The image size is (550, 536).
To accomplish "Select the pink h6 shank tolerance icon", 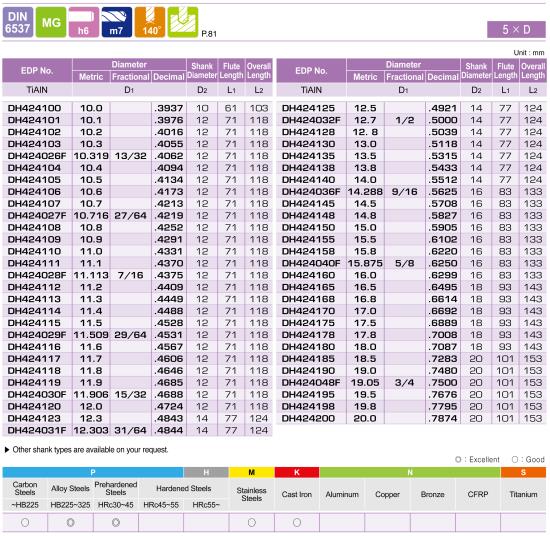I will (x=83, y=22).
